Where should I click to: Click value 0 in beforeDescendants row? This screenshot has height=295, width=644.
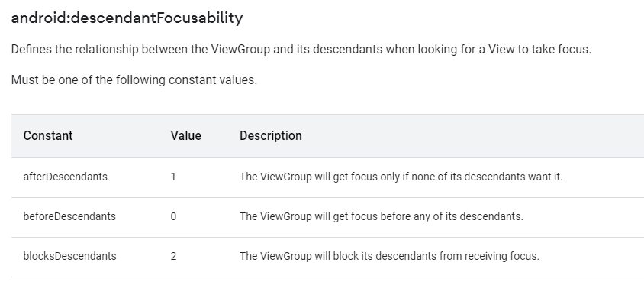173,216
